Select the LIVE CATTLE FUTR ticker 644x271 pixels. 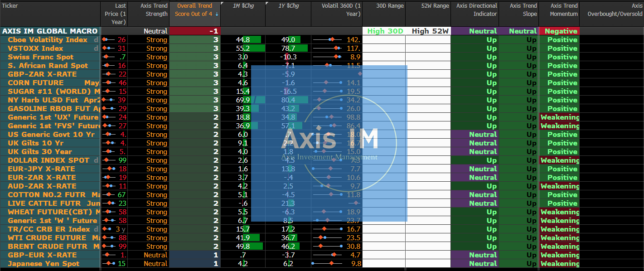pos(44,203)
